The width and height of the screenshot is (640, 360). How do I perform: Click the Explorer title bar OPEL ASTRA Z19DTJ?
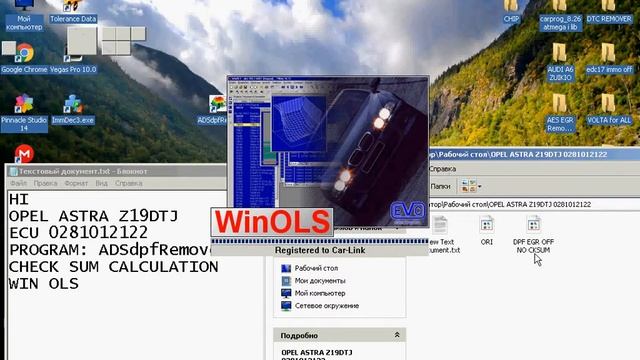click(534, 154)
